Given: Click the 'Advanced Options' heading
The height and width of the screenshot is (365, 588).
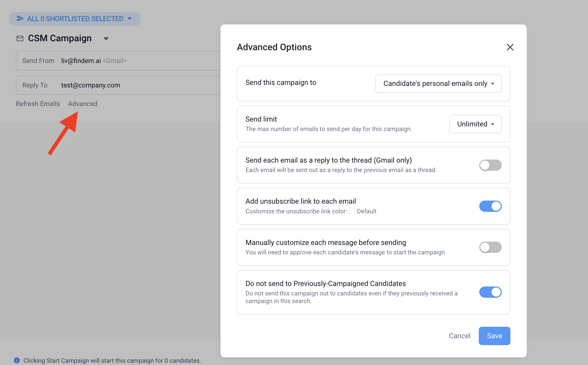Looking at the screenshot, I should pyautogui.click(x=274, y=47).
